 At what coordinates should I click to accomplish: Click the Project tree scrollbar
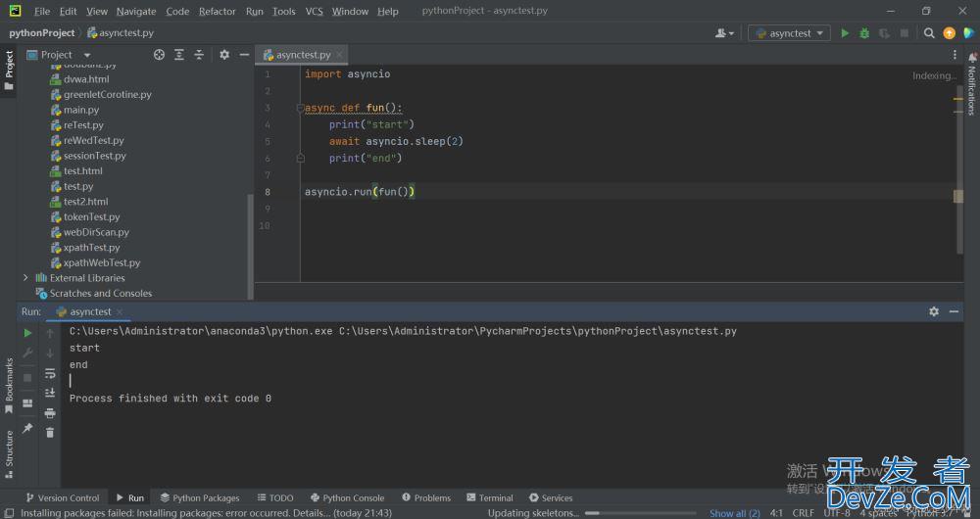(251, 247)
